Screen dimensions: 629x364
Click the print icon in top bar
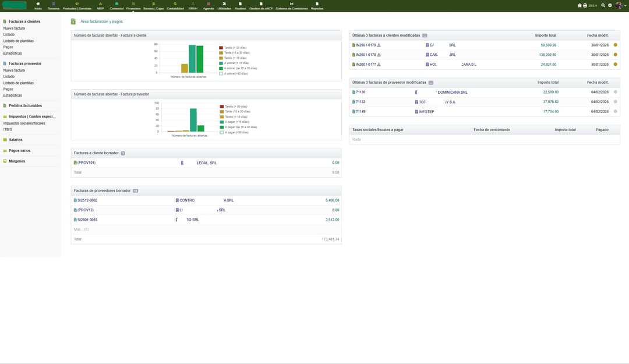click(x=585, y=5)
